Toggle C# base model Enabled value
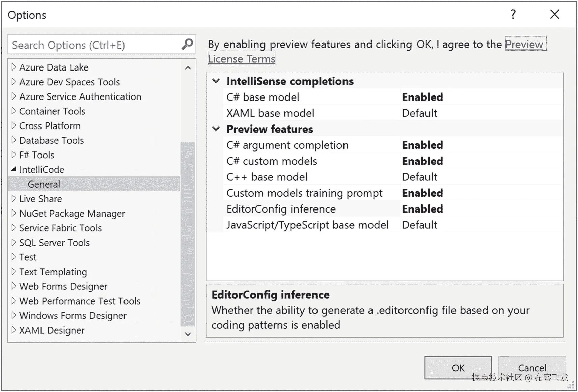Screen dimensions: 578x392 422,97
